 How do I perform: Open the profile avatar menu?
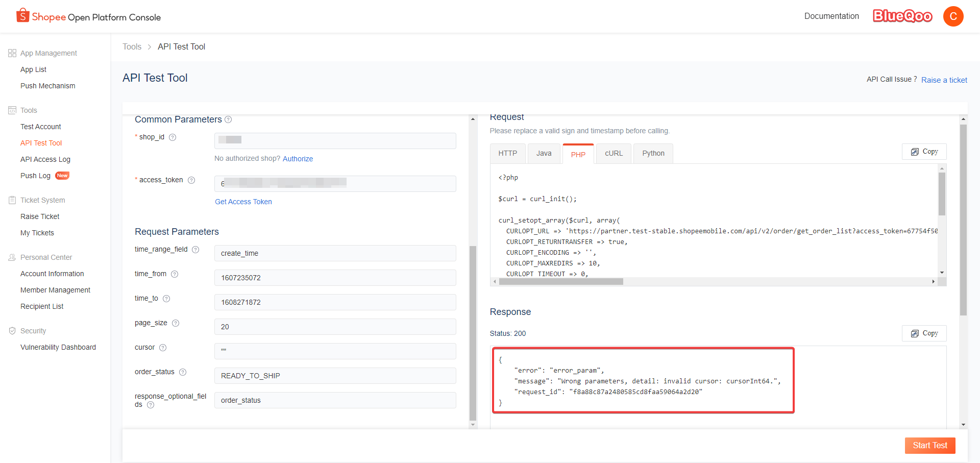click(x=953, y=16)
